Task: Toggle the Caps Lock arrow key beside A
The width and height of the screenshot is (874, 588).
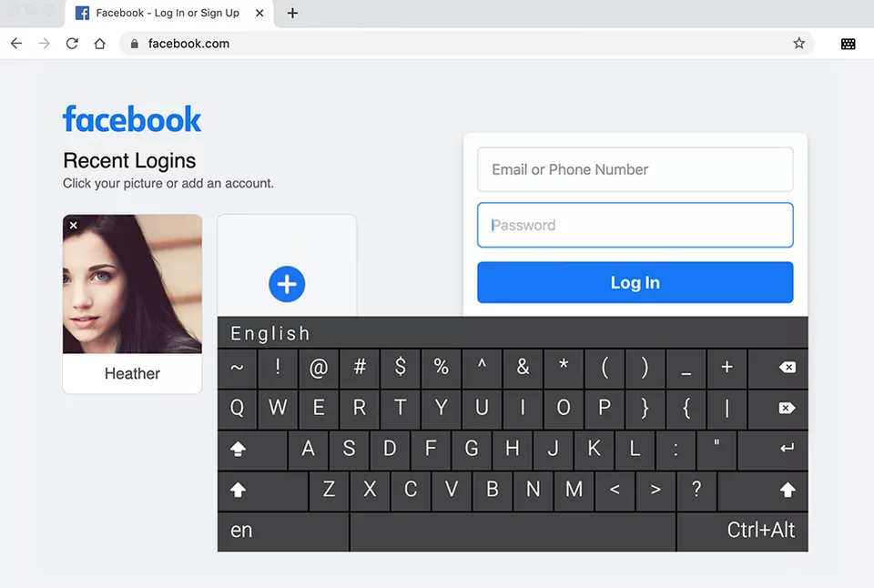Action: [239, 449]
